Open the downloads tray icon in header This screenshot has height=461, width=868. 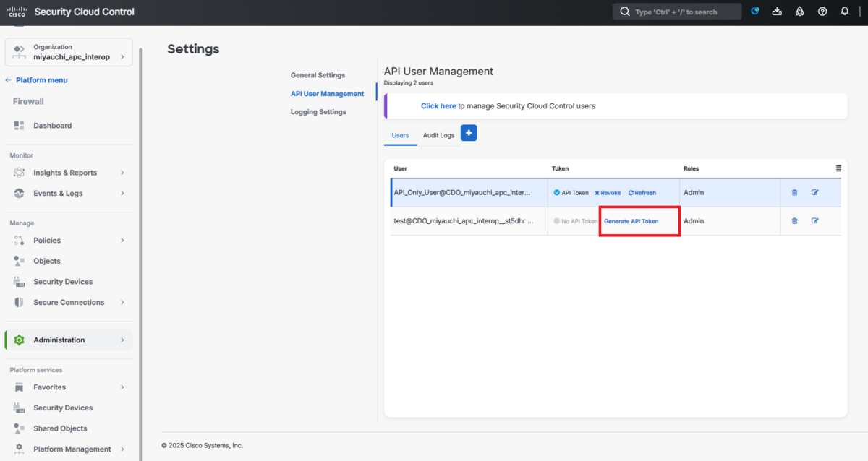coord(777,12)
